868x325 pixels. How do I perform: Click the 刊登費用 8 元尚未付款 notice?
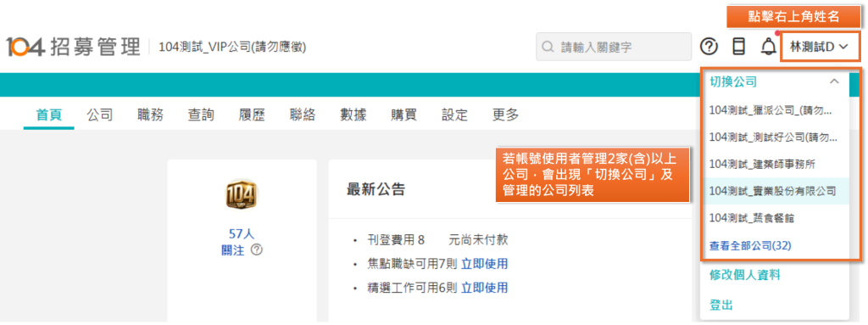(437, 239)
